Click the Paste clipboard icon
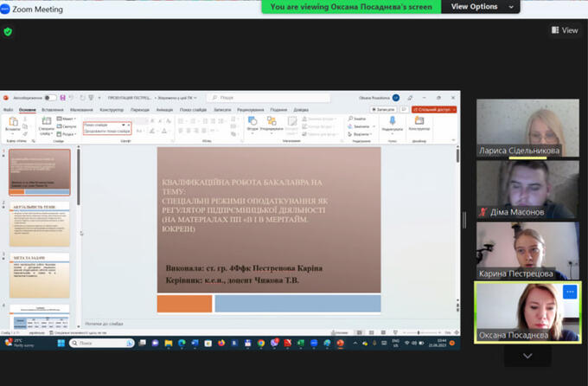The width and height of the screenshot is (588, 386). click(12, 124)
